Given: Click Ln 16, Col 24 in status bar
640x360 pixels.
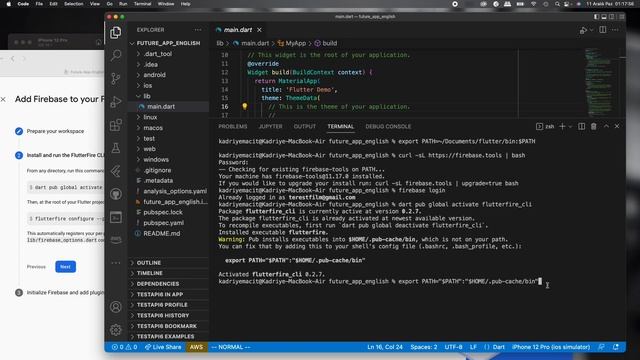Looking at the screenshot, I should tap(385, 347).
